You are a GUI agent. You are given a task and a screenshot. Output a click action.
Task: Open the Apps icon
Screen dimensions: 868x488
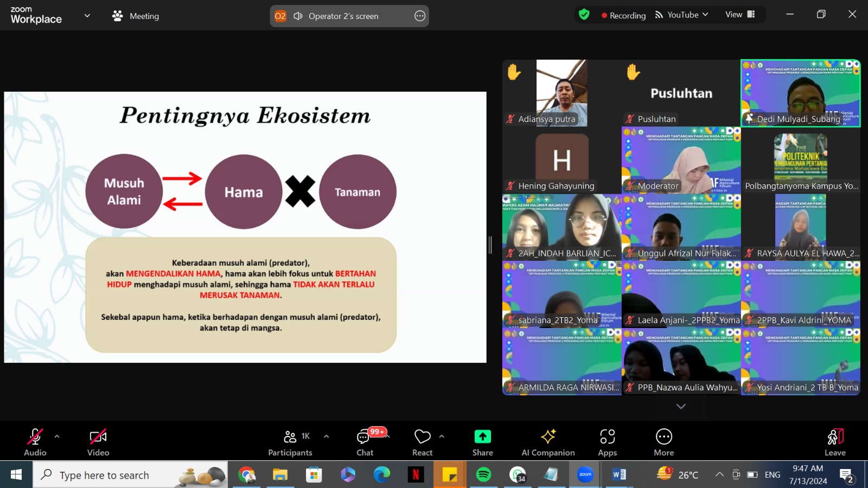607,437
